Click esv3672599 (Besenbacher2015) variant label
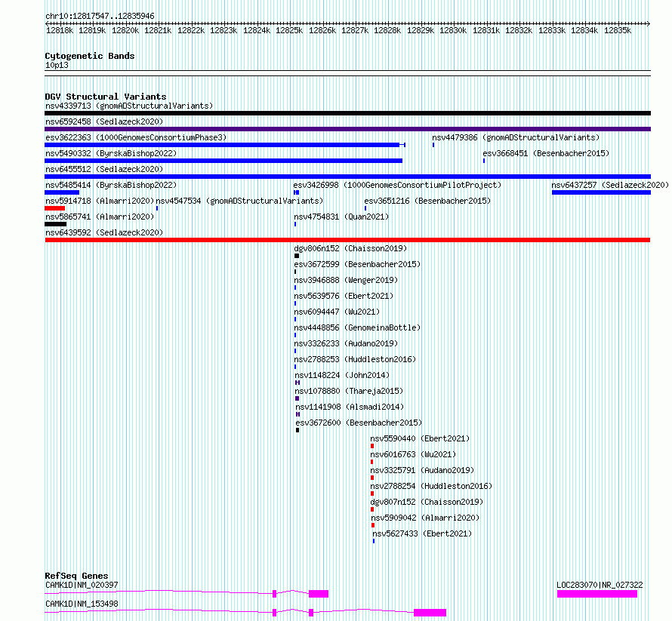This screenshot has width=672, height=621. click(357, 264)
